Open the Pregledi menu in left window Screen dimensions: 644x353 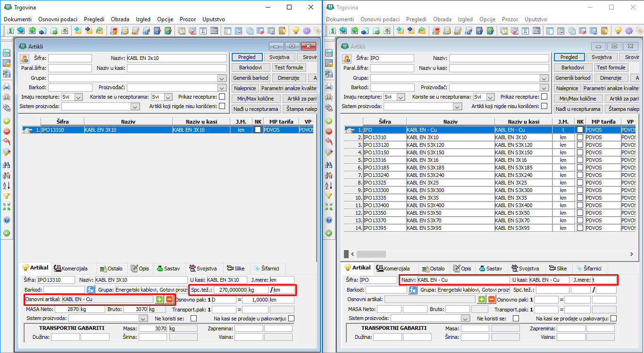(94, 19)
